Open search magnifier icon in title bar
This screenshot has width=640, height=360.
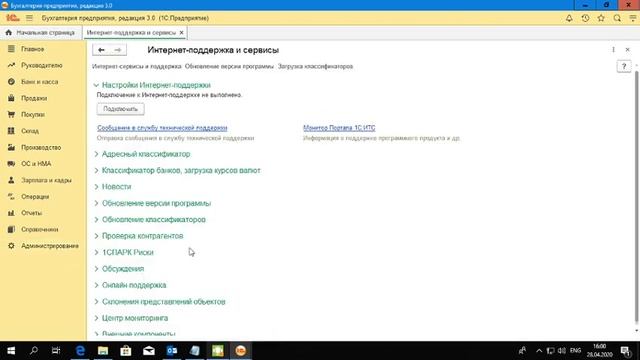point(617,18)
